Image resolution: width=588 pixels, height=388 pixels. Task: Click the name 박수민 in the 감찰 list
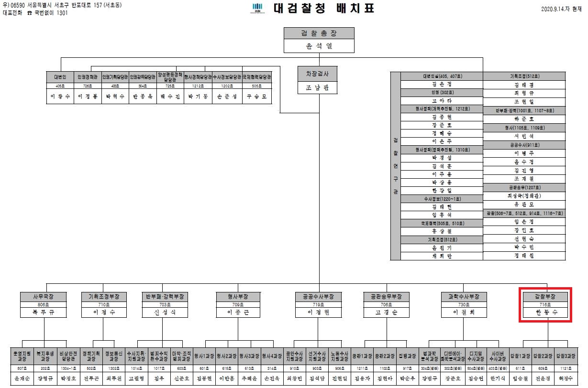click(524, 247)
